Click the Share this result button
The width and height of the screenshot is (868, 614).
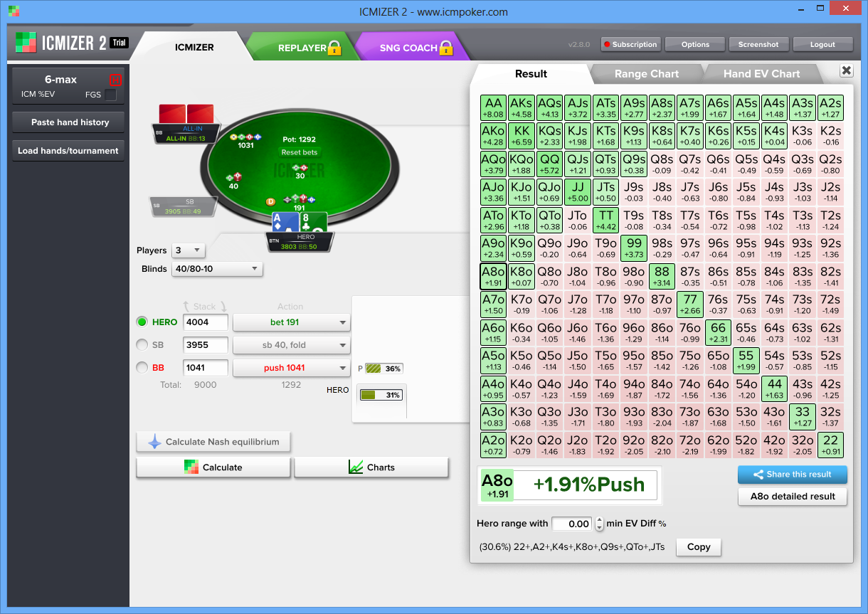coord(793,475)
